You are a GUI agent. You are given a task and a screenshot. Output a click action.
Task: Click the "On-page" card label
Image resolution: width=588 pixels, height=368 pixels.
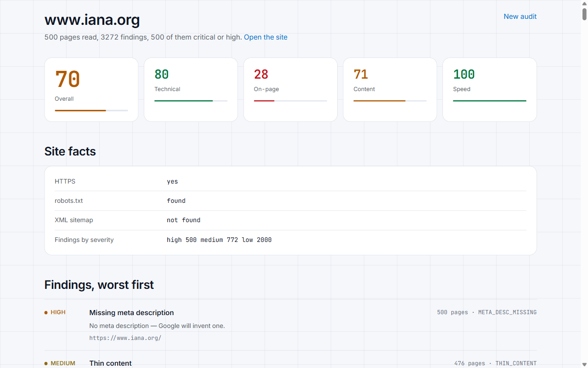point(266,89)
